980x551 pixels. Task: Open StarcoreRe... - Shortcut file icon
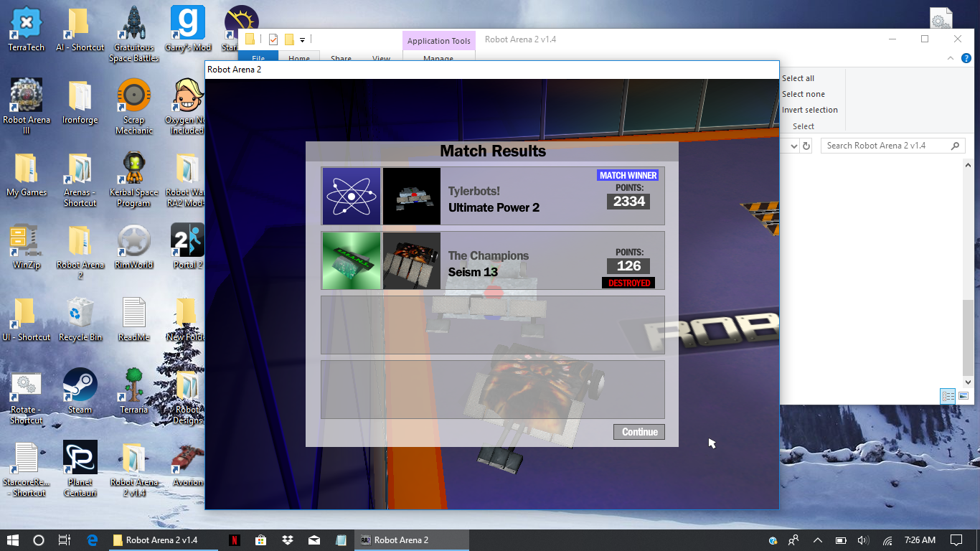coord(26,468)
